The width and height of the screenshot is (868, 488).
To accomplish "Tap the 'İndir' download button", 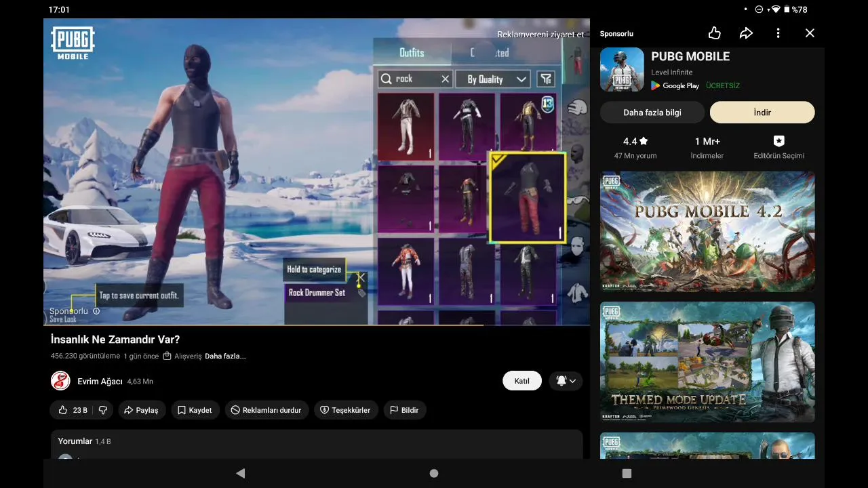I will click(762, 113).
